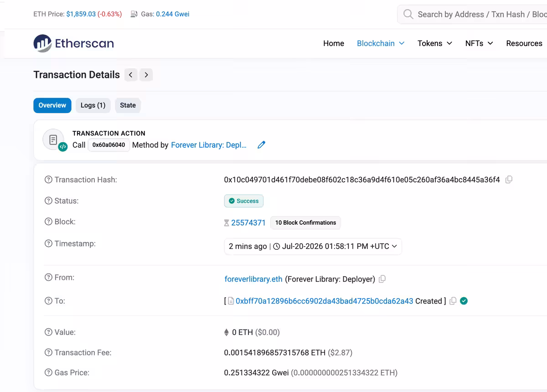Copy the From address foreverlibrary.eth

point(382,279)
